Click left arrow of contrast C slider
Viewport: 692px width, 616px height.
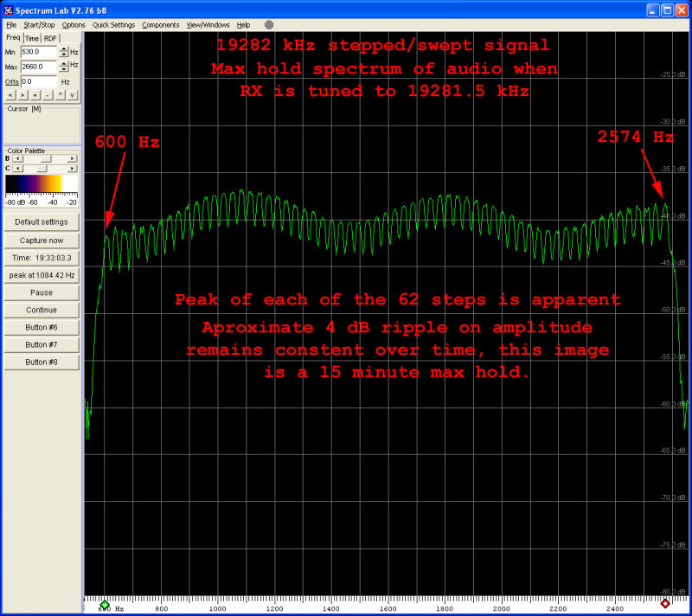pyautogui.click(x=17, y=169)
